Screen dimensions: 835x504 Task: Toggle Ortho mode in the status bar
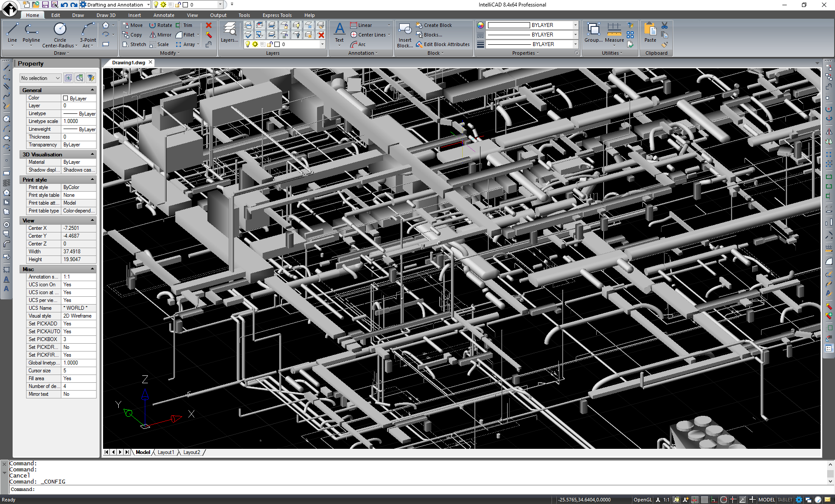714,500
